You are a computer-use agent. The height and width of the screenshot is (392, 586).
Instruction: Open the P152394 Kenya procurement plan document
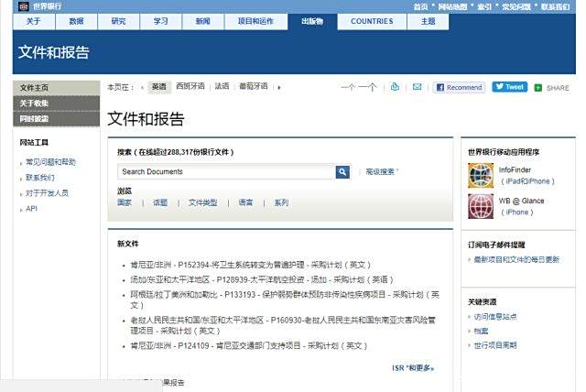tap(250, 265)
